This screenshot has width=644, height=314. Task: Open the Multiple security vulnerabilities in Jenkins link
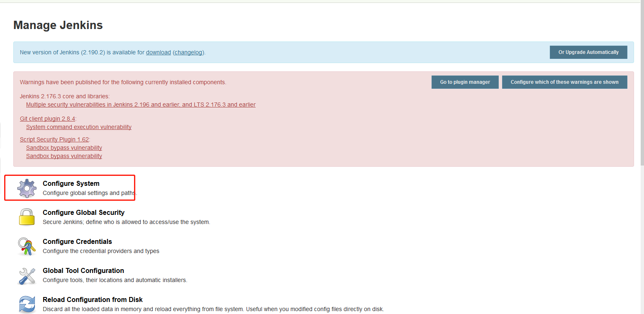141,105
